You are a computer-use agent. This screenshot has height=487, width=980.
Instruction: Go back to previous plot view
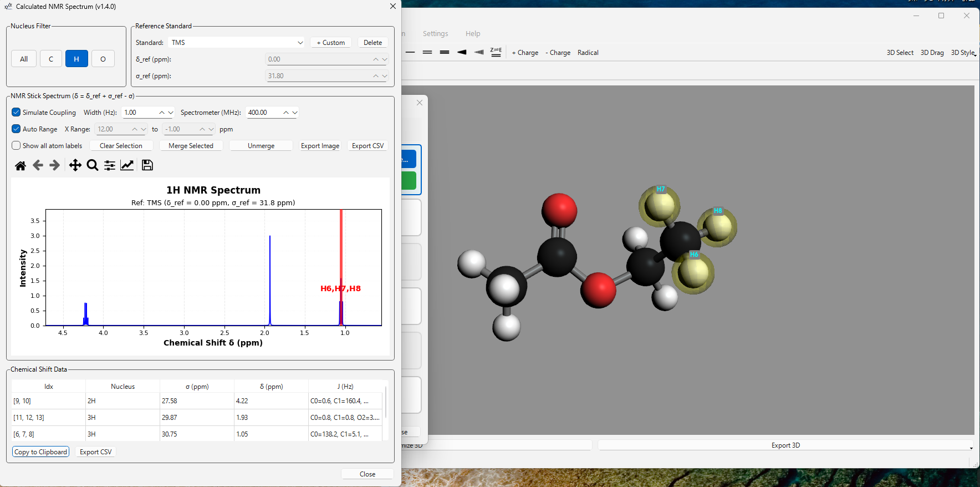(38, 165)
